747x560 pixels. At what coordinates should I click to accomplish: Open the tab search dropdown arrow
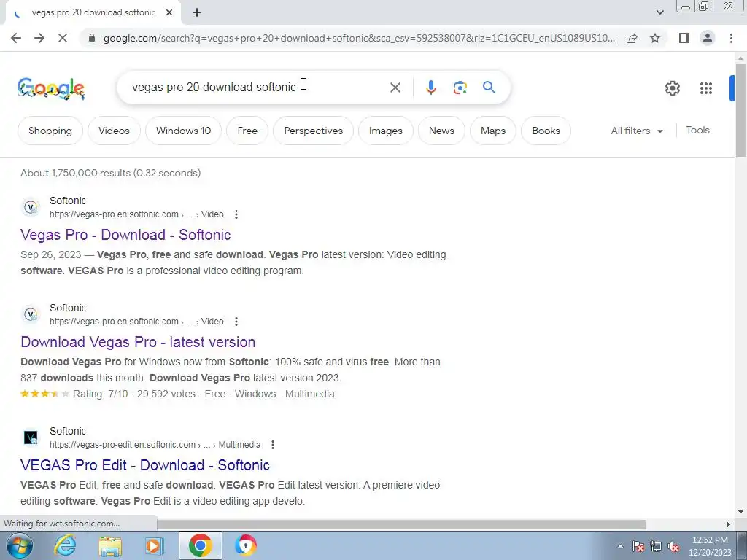point(659,12)
